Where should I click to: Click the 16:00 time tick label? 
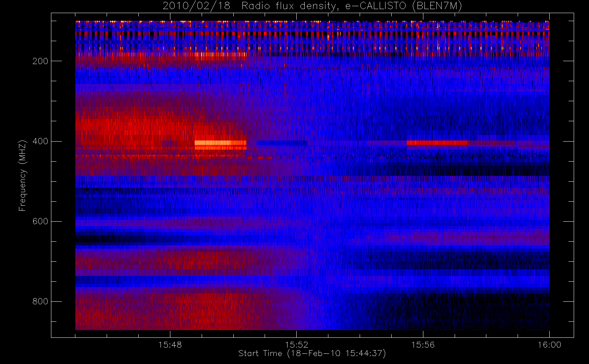(x=549, y=345)
